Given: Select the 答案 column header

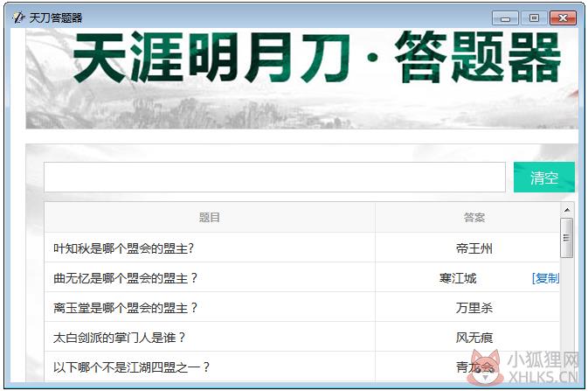Looking at the screenshot, I should point(474,217).
